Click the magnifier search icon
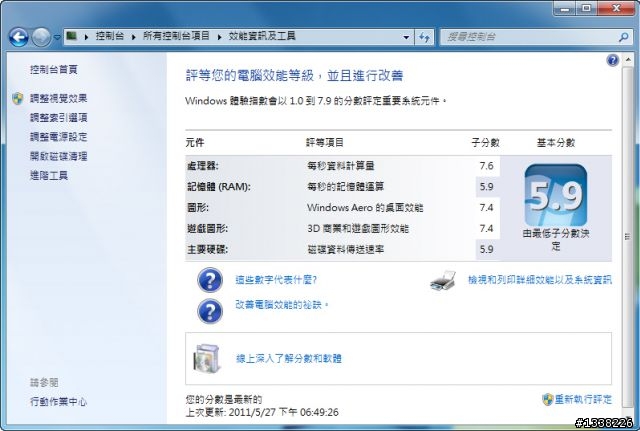 point(623,37)
